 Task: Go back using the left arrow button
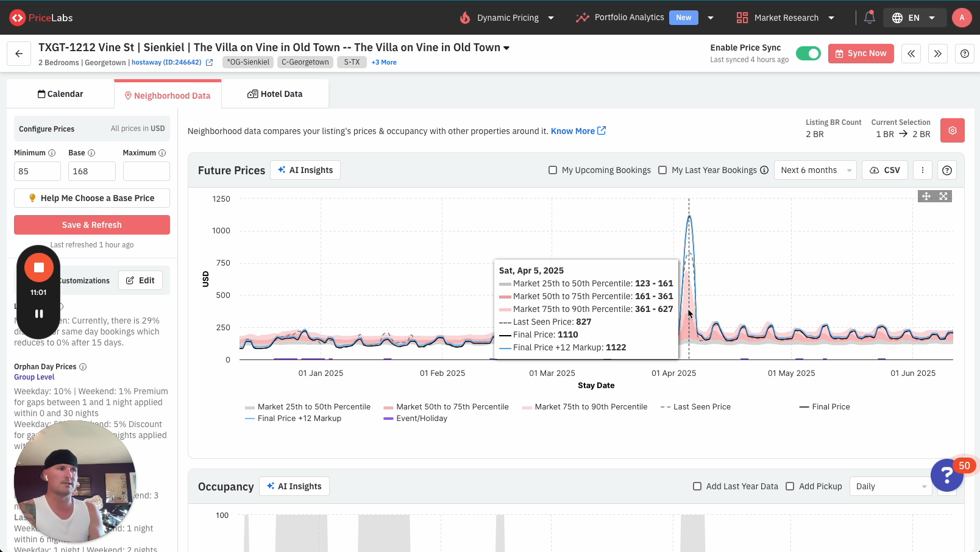(19, 54)
